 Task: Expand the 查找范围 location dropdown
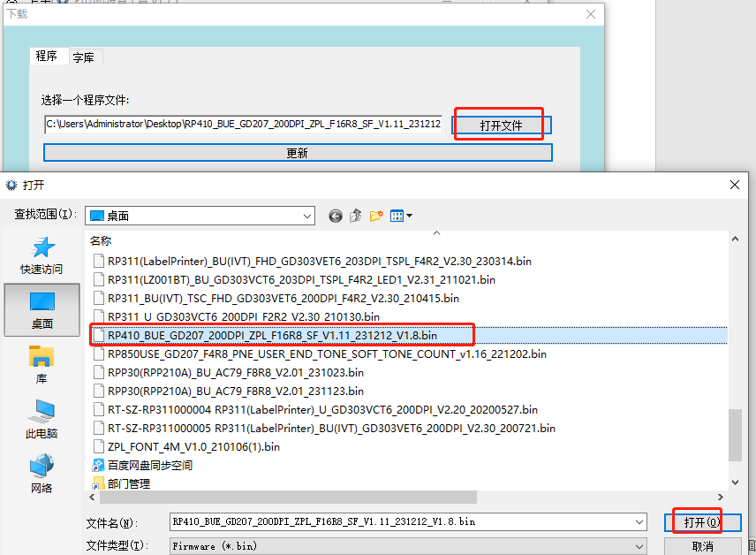306,216
